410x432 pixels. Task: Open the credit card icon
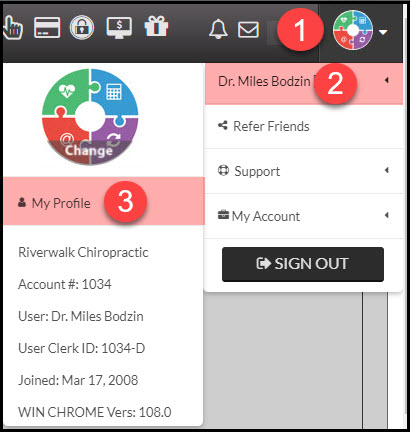(47, 27)
